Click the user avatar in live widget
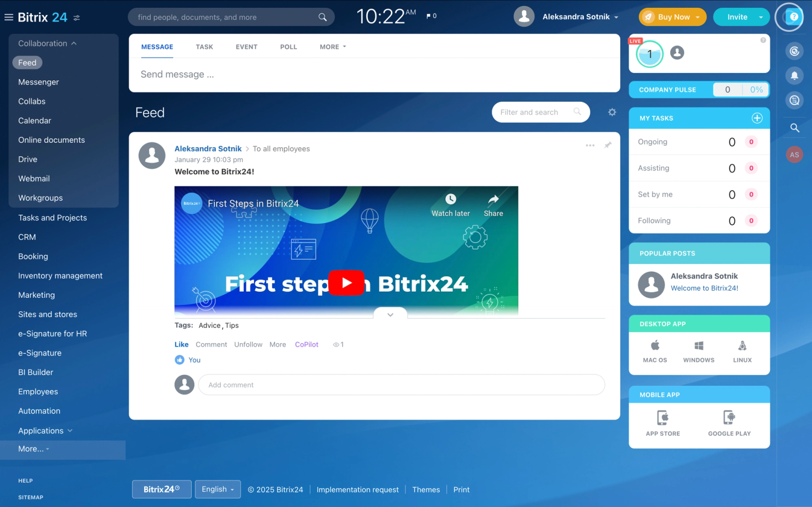 pyautogui.click(x=677, y=53)
